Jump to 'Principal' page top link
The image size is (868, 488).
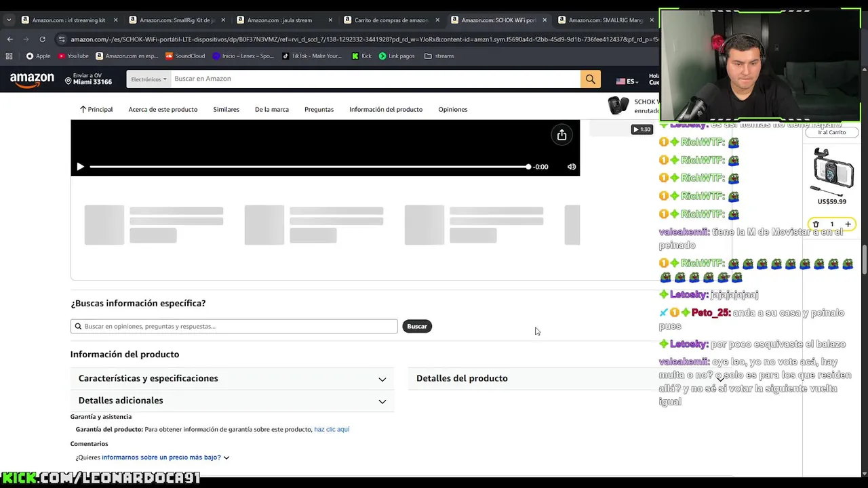click(96, 109)
